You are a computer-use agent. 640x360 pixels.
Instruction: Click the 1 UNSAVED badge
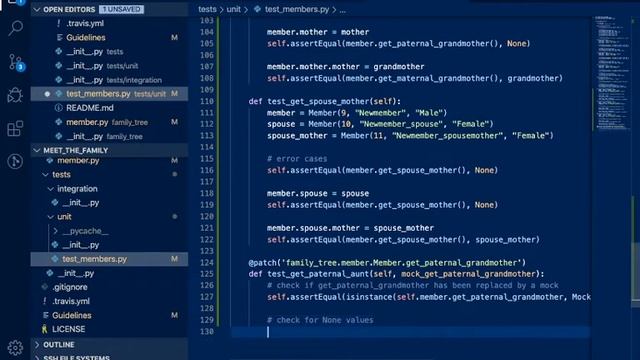[x=121, y=9]
